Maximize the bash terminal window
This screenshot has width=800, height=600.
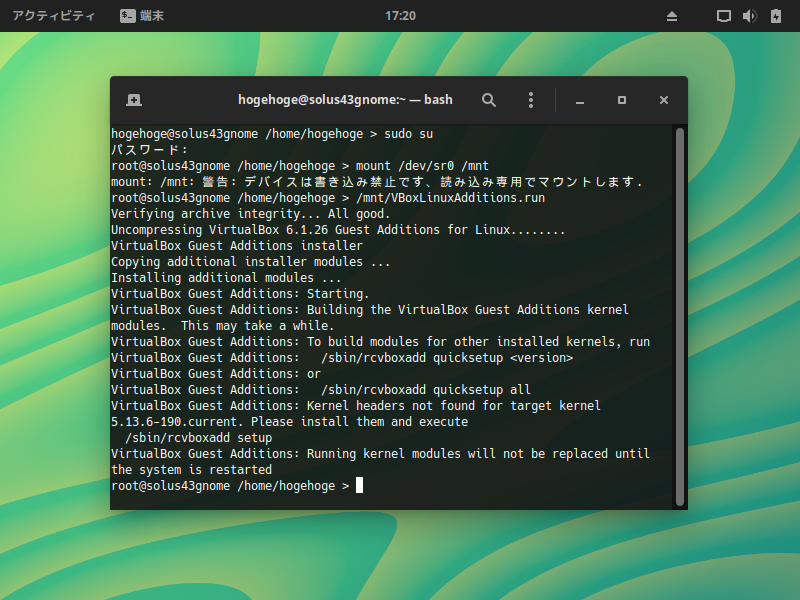click(x=621, y=100)
